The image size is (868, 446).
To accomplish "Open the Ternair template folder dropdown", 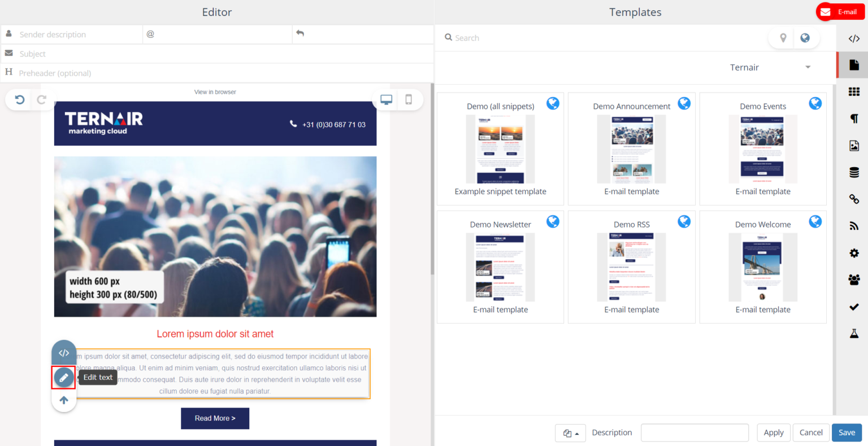I will point(770,67).
